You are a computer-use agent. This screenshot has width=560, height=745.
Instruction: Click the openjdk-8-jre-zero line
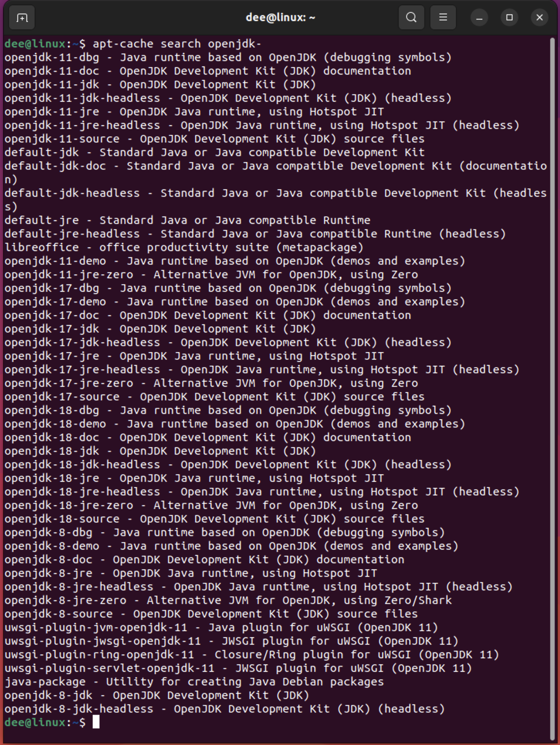pos(228,600)
